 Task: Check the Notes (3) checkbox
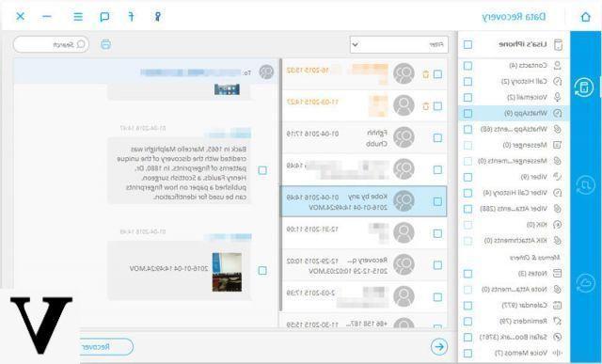[467, 274]
